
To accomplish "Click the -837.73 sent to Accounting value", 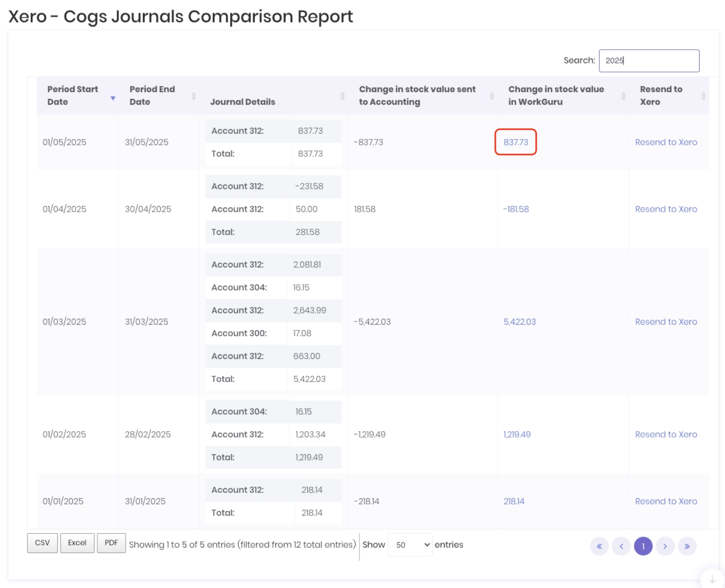I will tap(368, 142).
